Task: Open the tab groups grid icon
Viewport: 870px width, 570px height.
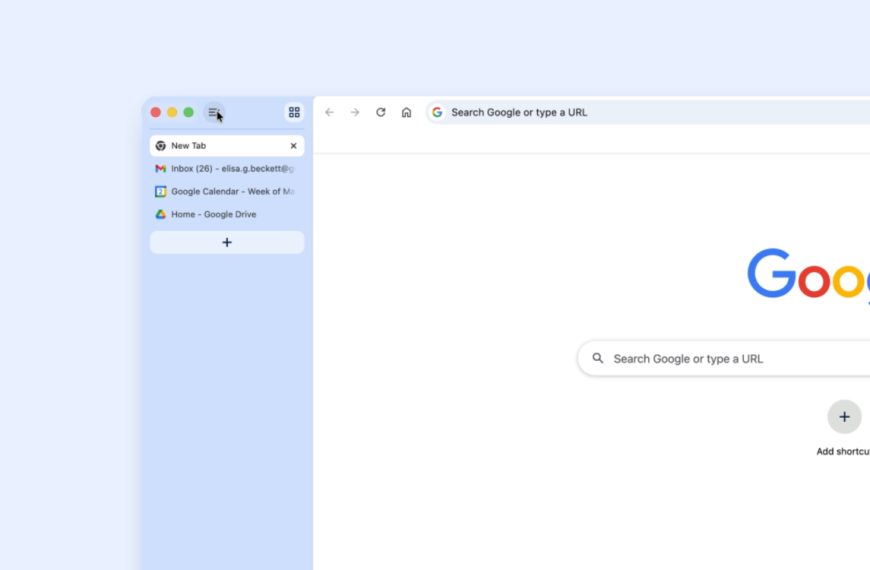Action: pos(294,113)
